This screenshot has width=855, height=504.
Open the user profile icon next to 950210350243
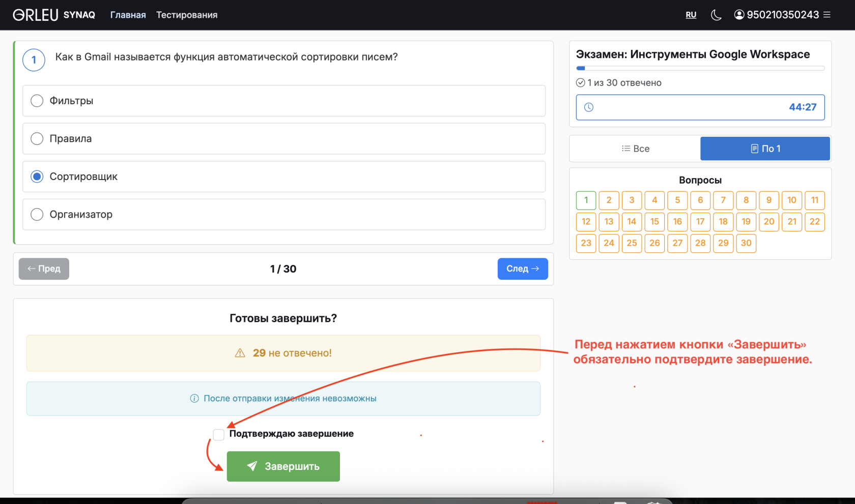[x=739, y=15]
